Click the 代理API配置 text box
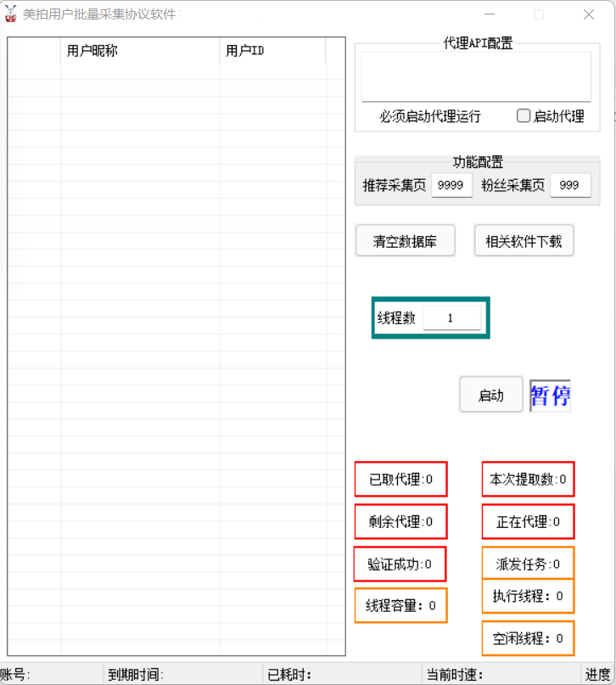The width and height of the screenshot is (616, 685). 476,77
